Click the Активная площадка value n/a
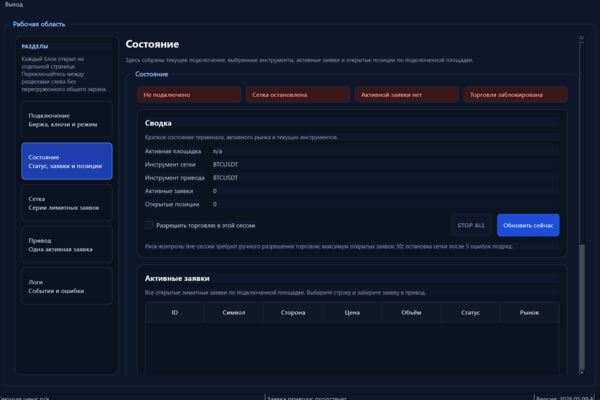The image size is (600, 400). pos(217,151)
